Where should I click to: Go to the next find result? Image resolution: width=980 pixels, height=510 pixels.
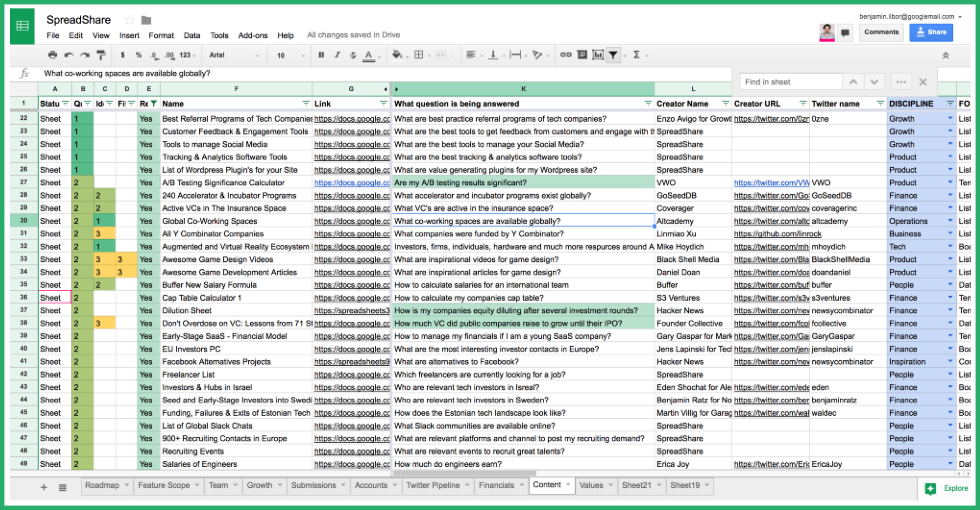click(x=874, y=82)
